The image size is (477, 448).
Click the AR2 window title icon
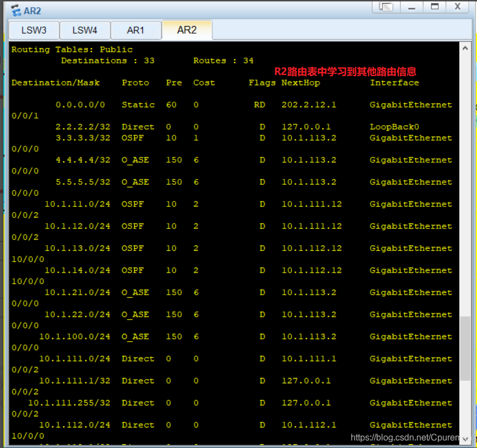[16, 10]
